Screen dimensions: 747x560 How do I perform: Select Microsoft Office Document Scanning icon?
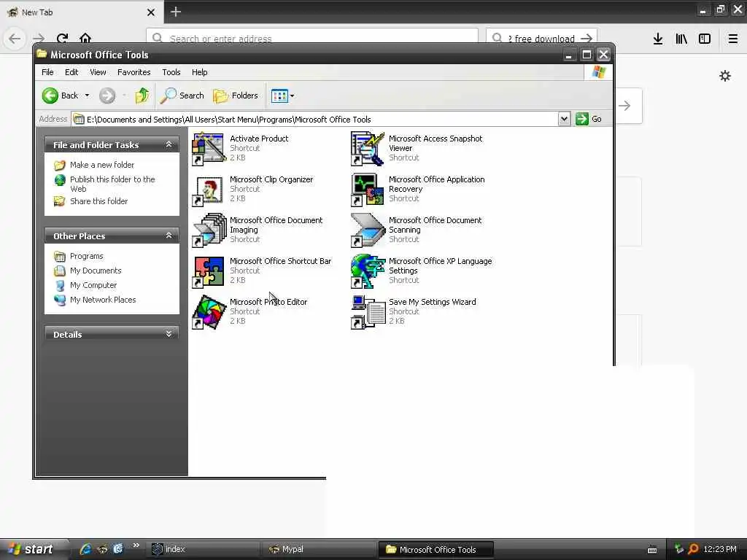[x=368, y=231]
